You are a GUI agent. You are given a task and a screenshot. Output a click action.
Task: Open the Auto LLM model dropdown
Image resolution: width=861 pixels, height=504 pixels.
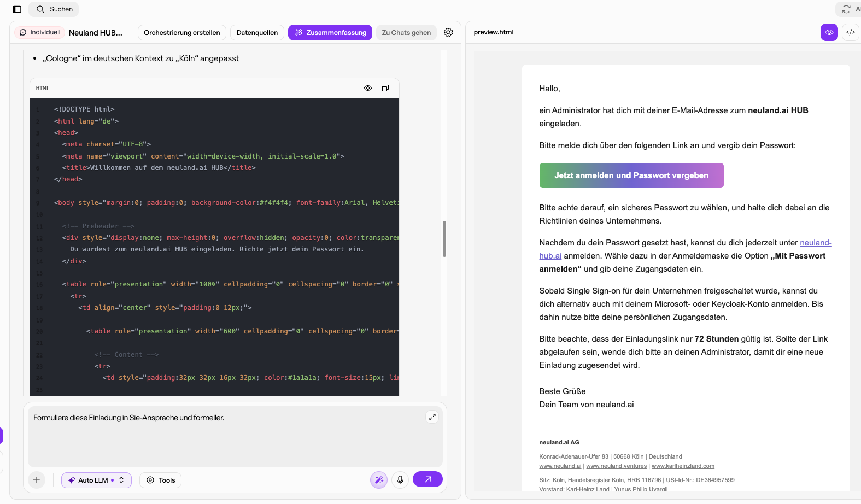[x=96, y=480]
